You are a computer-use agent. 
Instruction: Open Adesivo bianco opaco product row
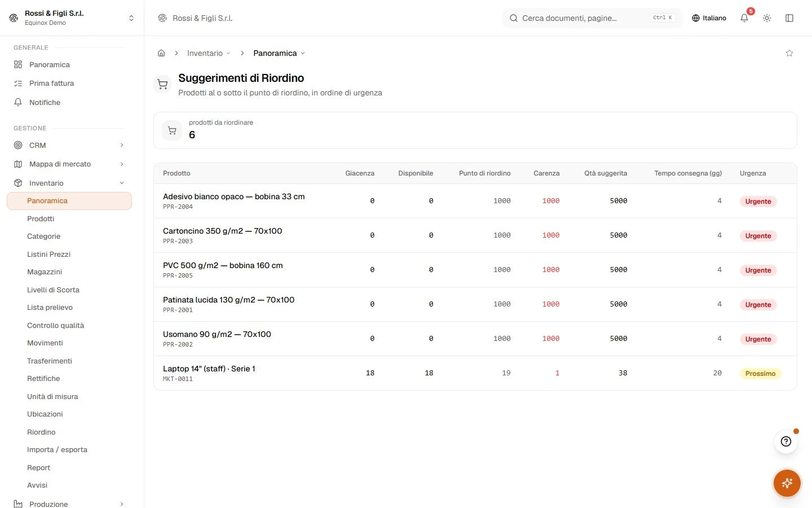pyautogui.click(x=475, y=201)
